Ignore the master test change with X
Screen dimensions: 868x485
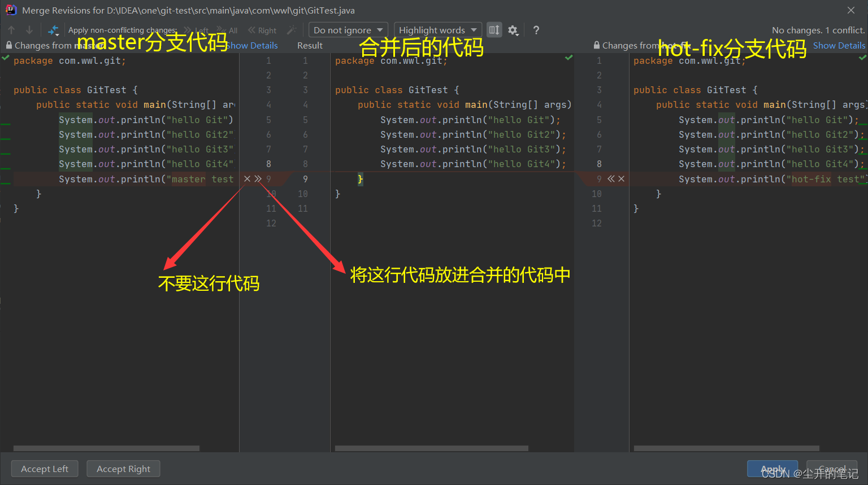pyautogui.click(x=247, y=178)
